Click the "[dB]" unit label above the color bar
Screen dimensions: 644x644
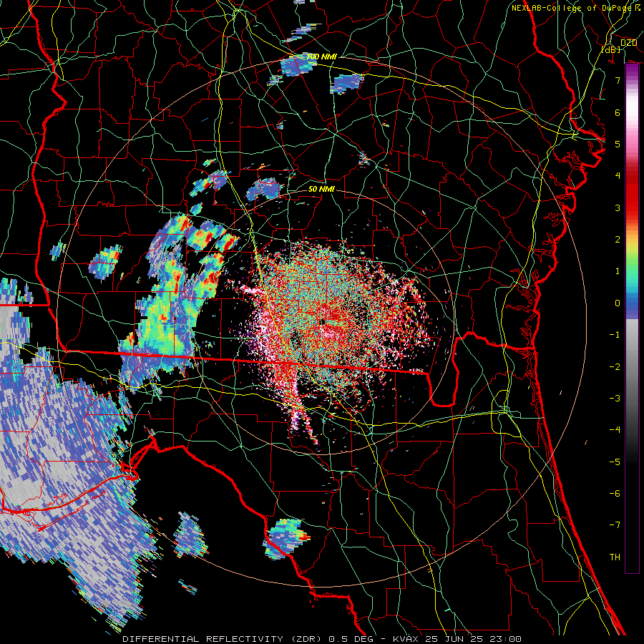(611, 49)
